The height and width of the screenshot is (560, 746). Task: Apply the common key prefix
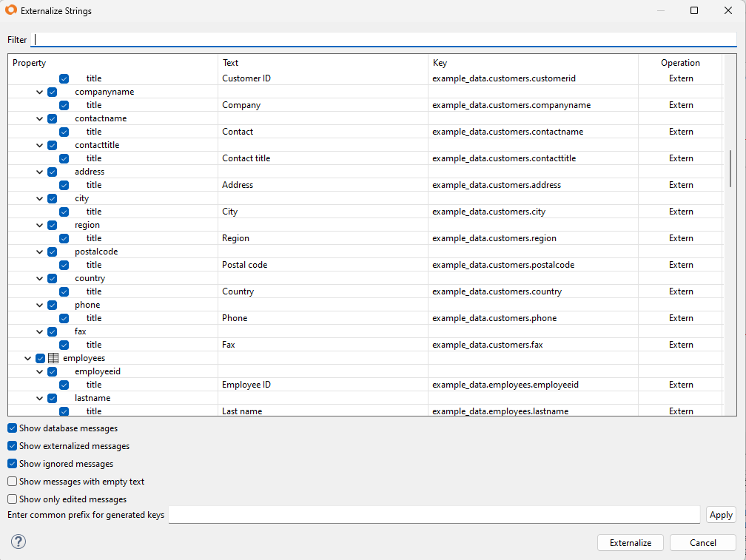click(721, 515)
